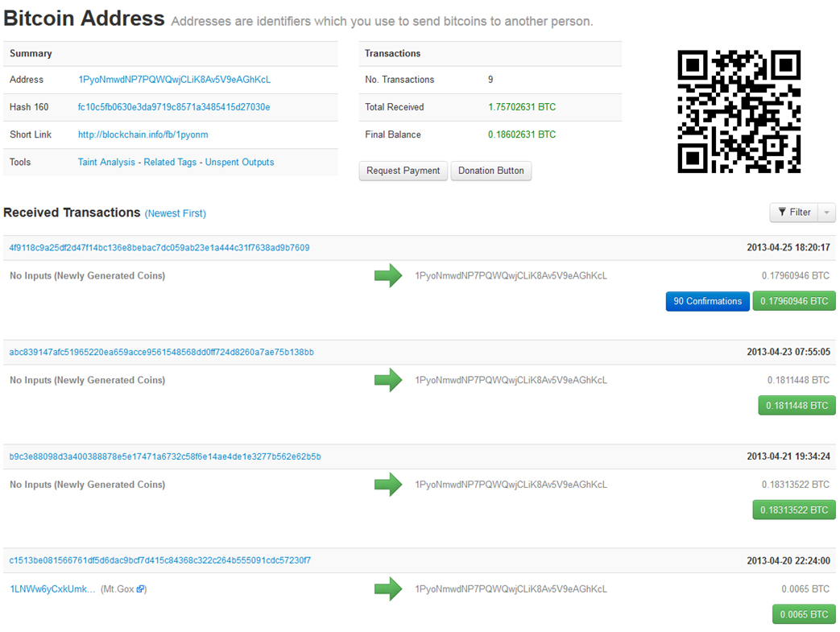Open short link blockchain.info/fb/1pyonm
The image size is (840, 632).
pyautogui.click(x=143, y=135)
